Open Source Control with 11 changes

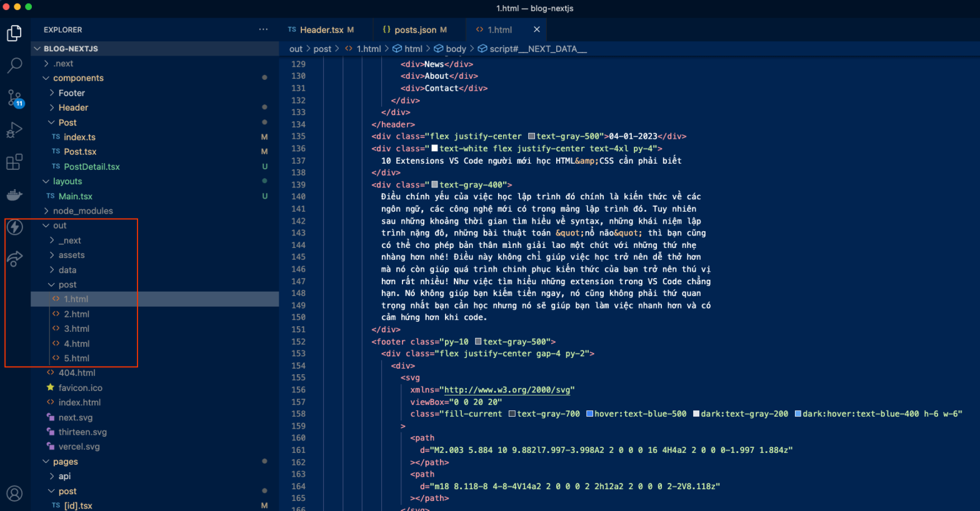click(14, 98)
